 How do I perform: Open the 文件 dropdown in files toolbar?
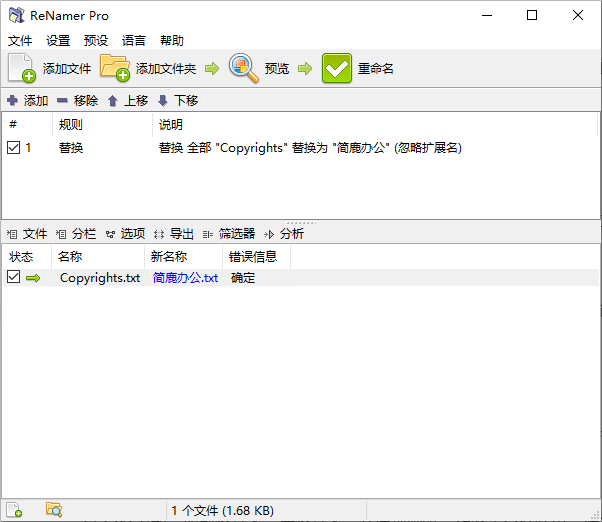[x=27, y=234]
